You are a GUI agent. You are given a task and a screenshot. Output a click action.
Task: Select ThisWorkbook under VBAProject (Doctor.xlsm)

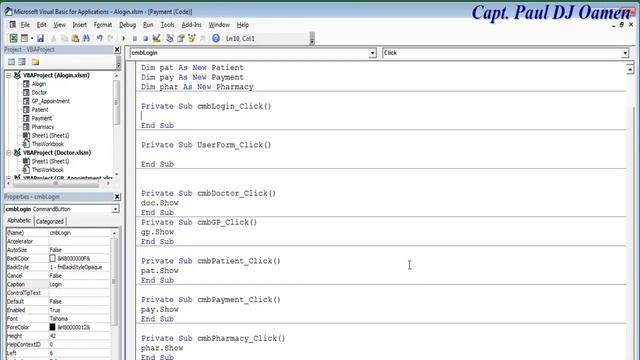click(48, 170)
